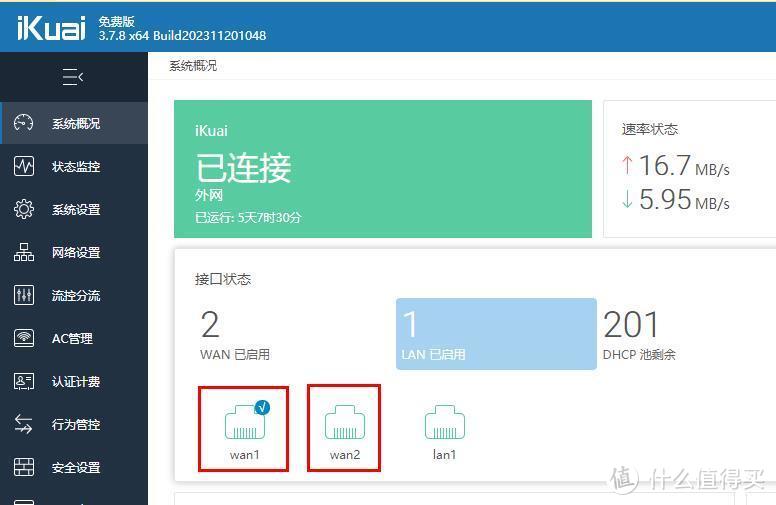Open 认证计费 menu item
Viewport: 776px width, 505px height.
[x=74, y=381]
